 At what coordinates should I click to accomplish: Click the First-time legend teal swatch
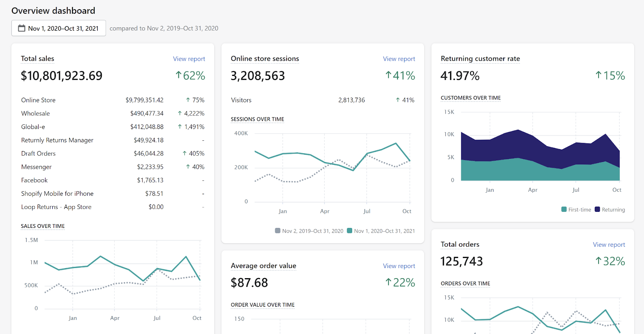coord(564,209)
